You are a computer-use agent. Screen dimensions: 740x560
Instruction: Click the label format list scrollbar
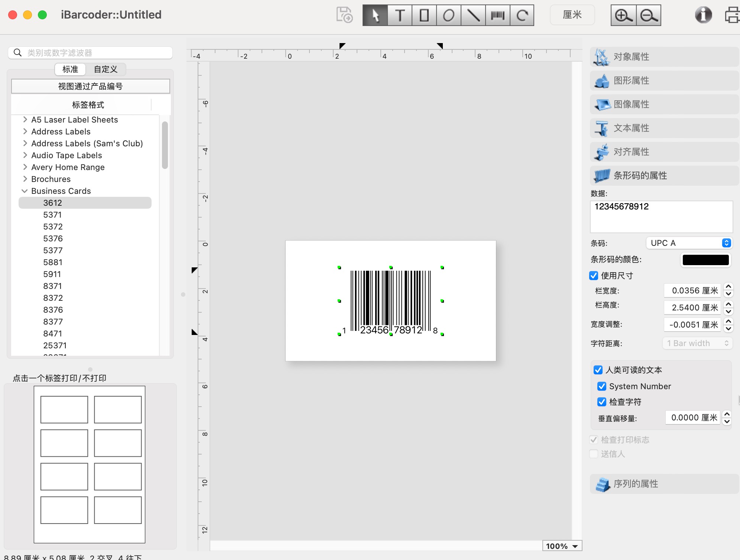(x=165, y=145)
